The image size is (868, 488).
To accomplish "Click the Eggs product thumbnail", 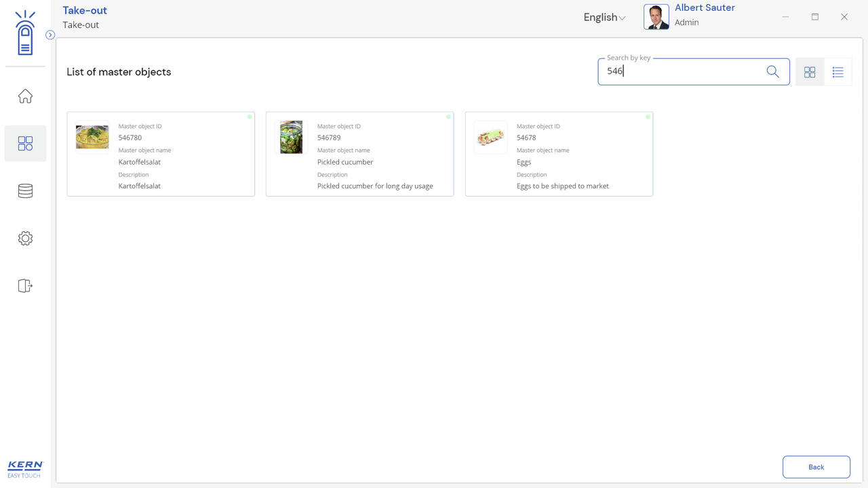I will 490,138.
